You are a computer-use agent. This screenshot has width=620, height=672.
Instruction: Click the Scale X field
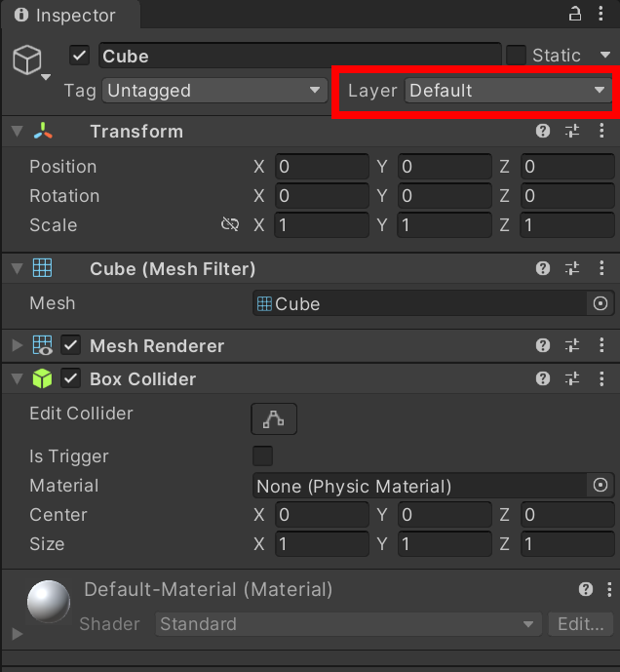[322, 224]
